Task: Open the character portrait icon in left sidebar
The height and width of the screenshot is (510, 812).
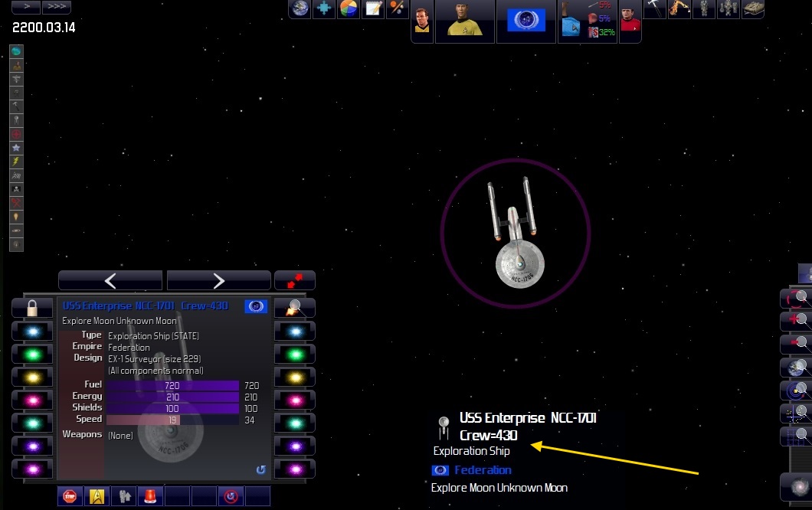Action: 16,65
